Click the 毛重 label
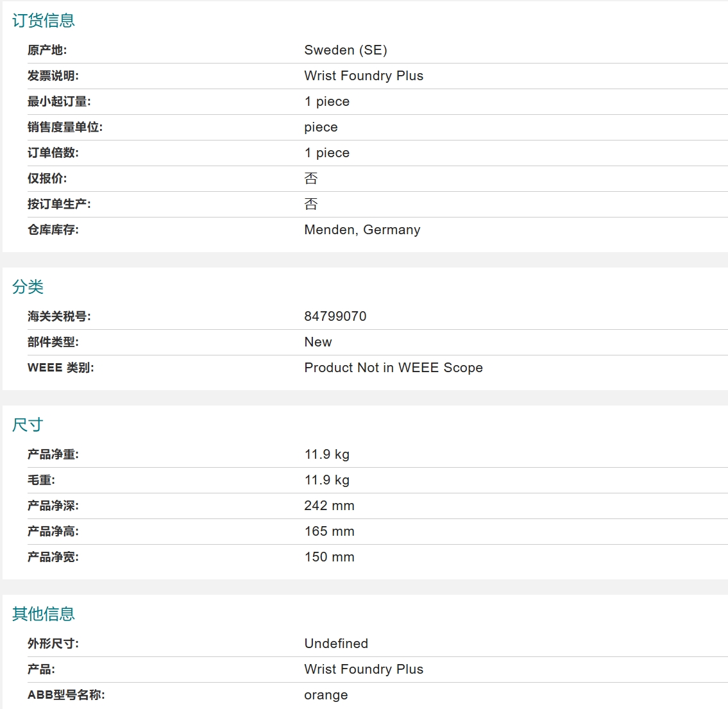 (x=41, y=480)
